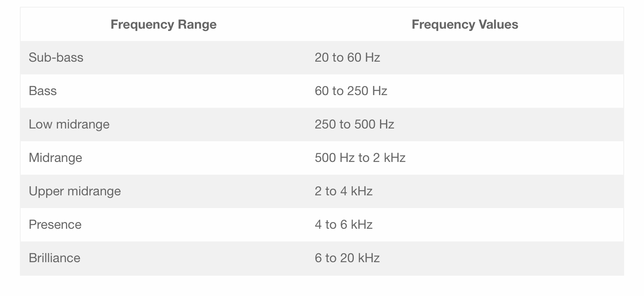The image size is (644, 296).
Task: Select the Bass row label
Action: 43,91
